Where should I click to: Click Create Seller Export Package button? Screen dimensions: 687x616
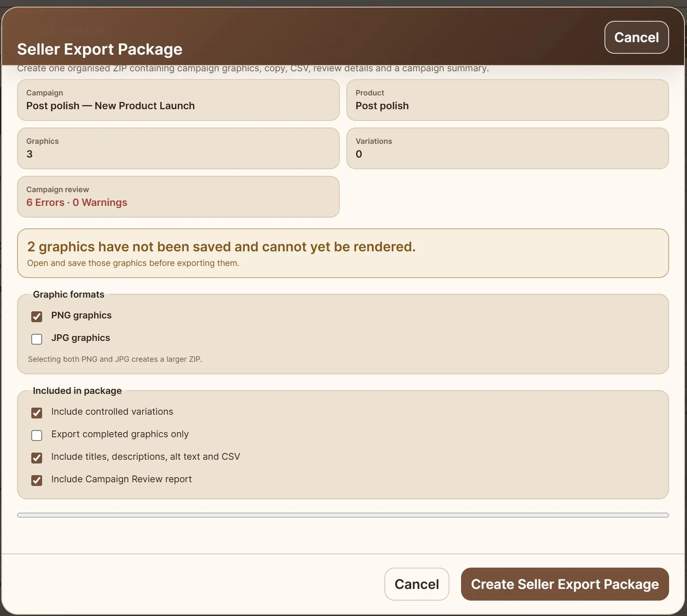[565, 584]
